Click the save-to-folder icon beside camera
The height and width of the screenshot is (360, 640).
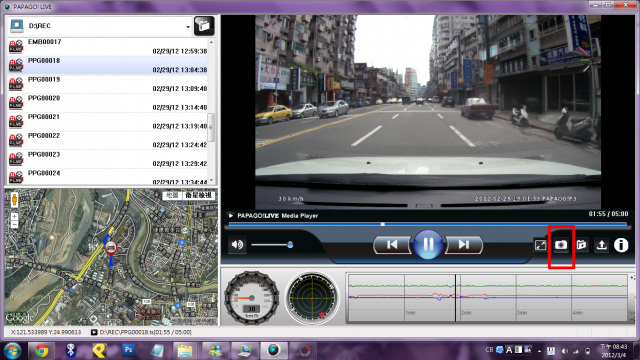(581, 245)
